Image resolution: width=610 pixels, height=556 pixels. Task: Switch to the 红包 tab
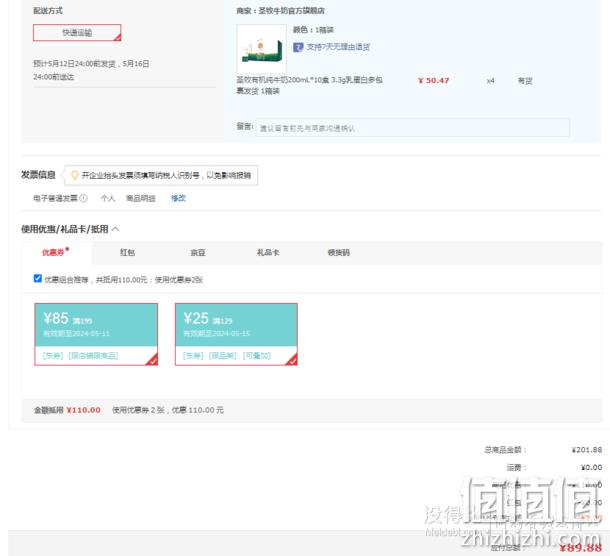(127, 253)
